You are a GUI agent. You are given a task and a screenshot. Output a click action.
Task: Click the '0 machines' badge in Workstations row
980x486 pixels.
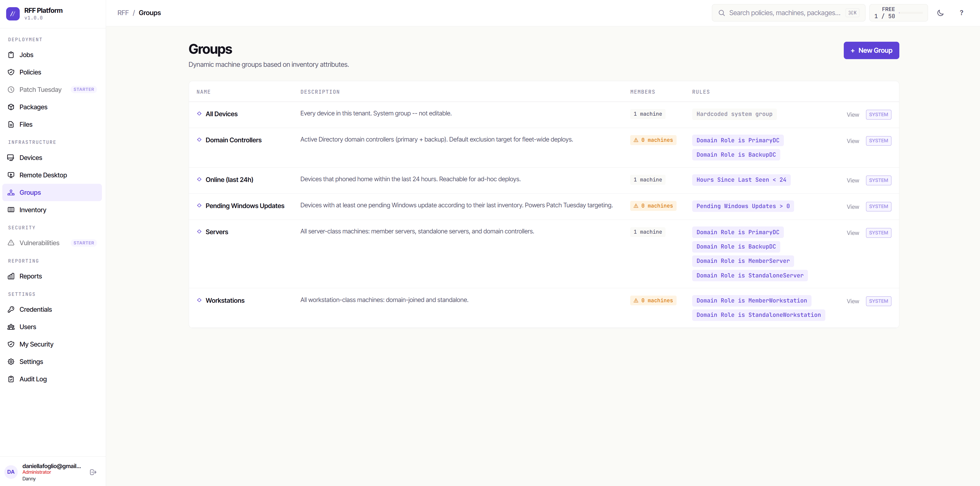[x=653, y=300]
